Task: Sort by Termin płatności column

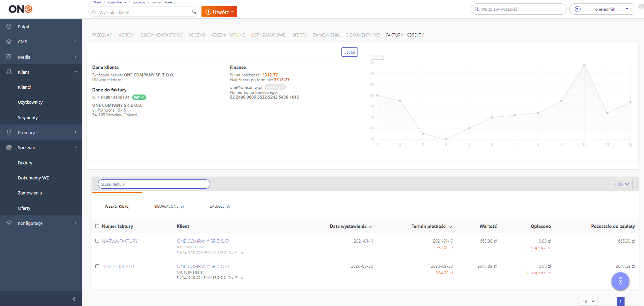Action: coord(432,226)
